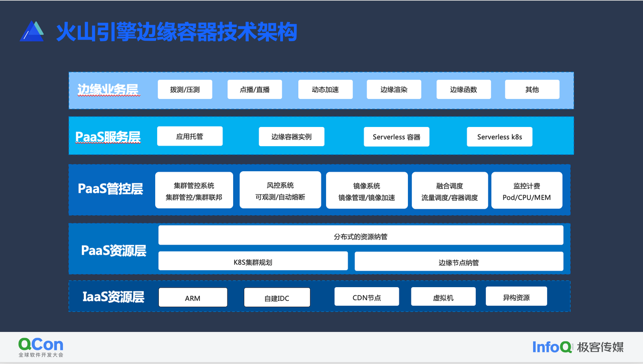Select the Serverless k8s box
This screenshot has height=364, width=643.
(500, 137)
